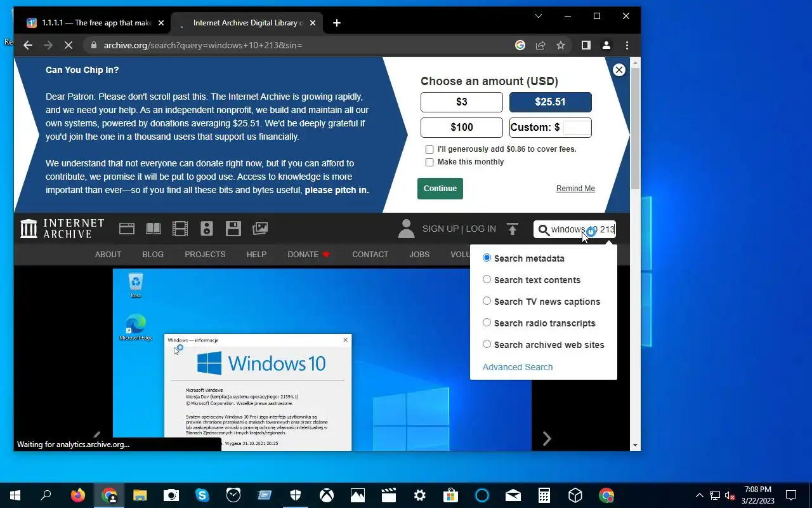Click the Internet Archive logo
This screenshot has height=508, width=812.
point(62,229)
